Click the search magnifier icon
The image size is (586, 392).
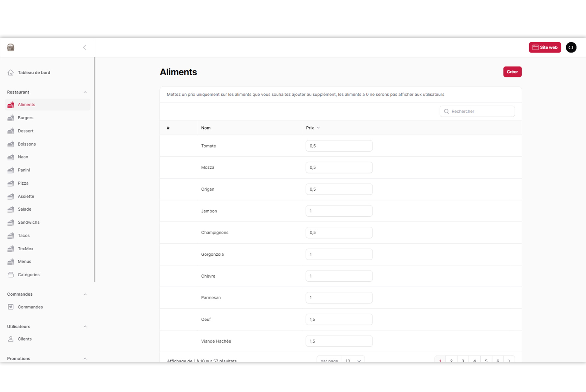point(446,111)
